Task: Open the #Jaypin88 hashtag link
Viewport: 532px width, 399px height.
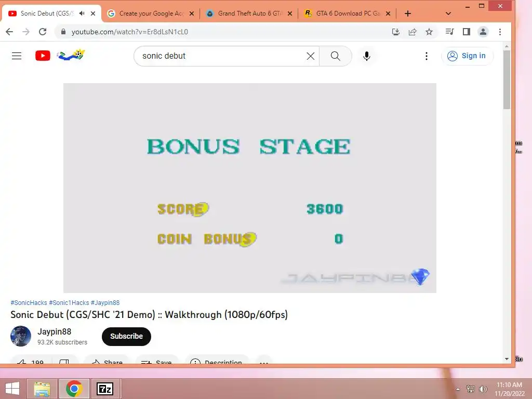Action: 105,303
